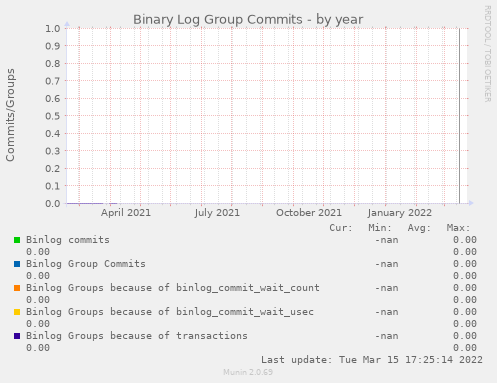Click the '-nan' value in Binlog commits row
Viewport: 497px width, 383px height.
pos(387,240)
